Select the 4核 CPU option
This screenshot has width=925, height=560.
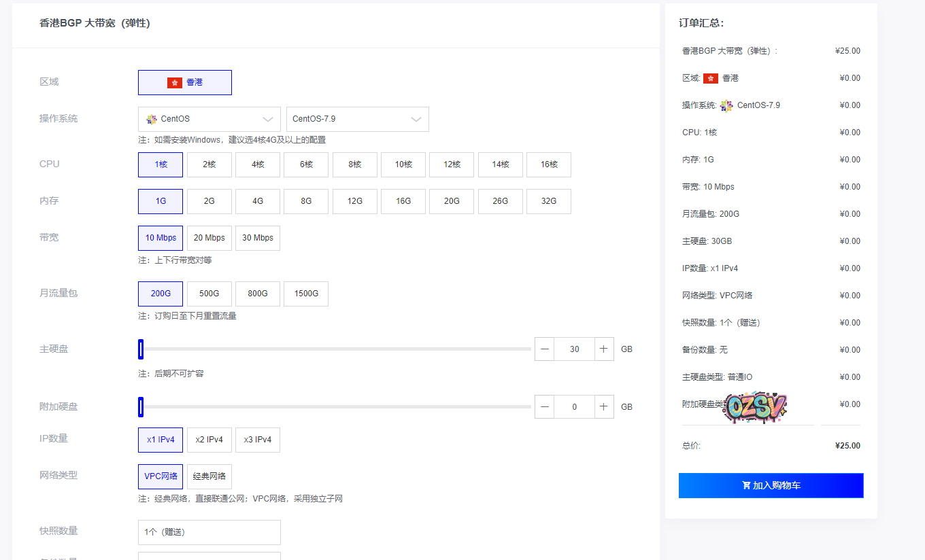tap(258, 164)
